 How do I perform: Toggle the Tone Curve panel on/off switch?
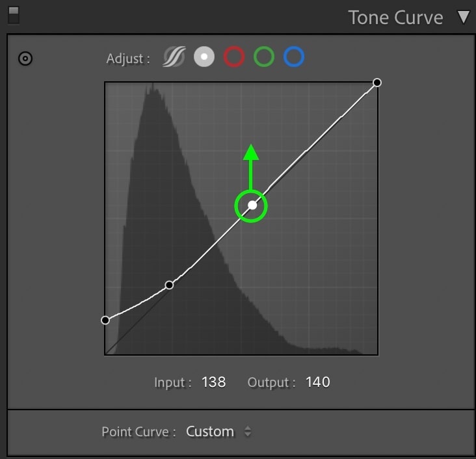[x=14, y=16]
